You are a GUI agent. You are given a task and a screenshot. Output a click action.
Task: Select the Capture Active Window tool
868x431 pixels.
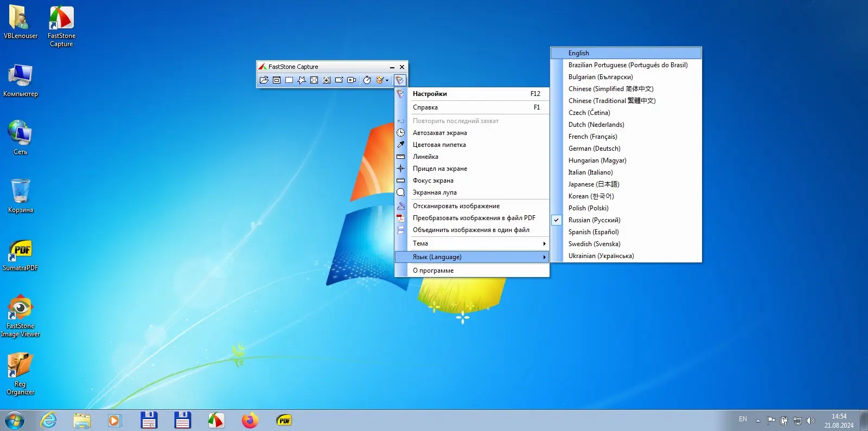click(x=277, y=80)
